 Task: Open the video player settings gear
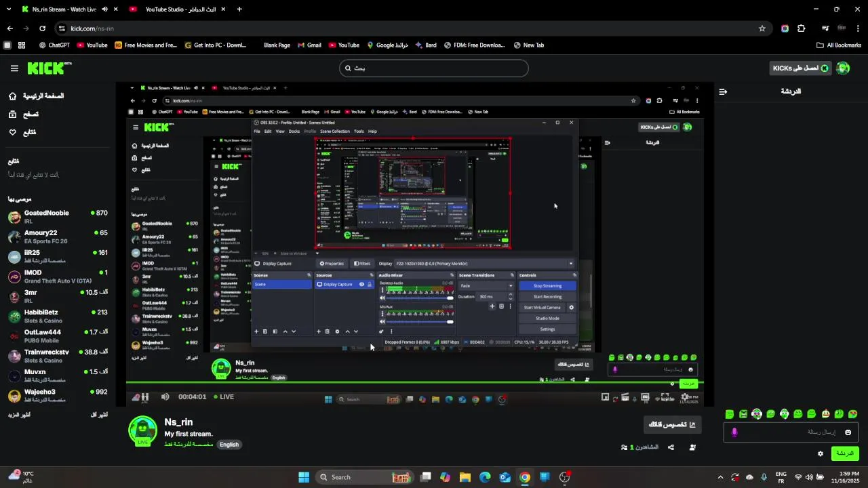[685, 397]
